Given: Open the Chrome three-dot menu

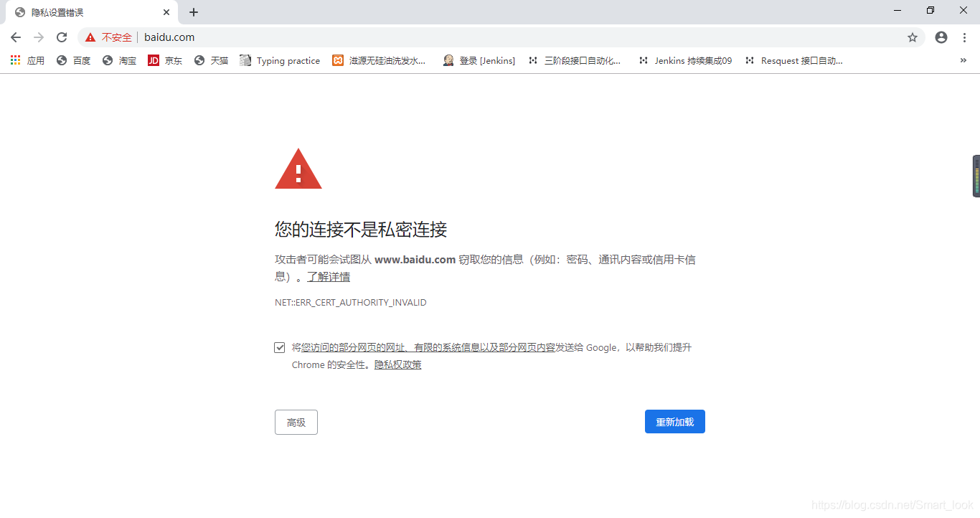Looking at the screenshot, I should coord(964,37).
